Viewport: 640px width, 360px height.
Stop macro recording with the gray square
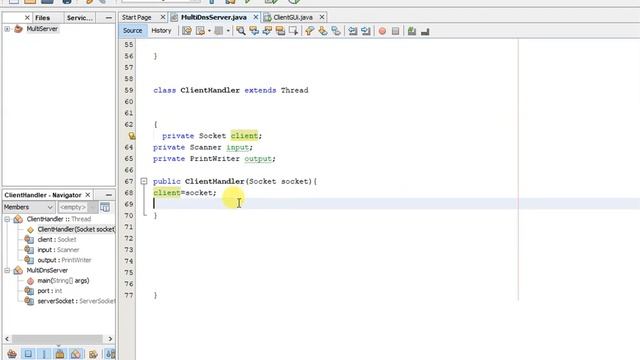coord(396,31)
